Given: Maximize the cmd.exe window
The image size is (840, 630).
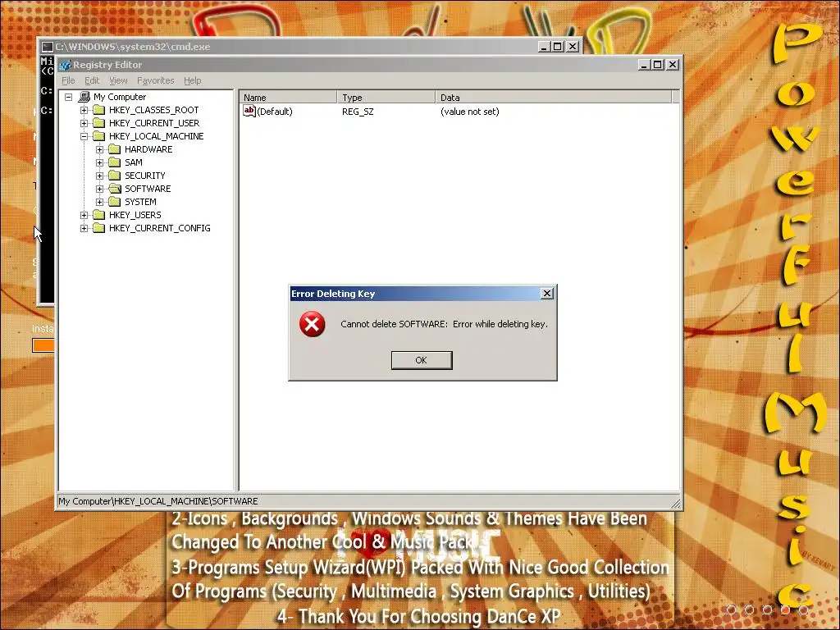Looking at the screenshot, I should [x=557, y=47].
